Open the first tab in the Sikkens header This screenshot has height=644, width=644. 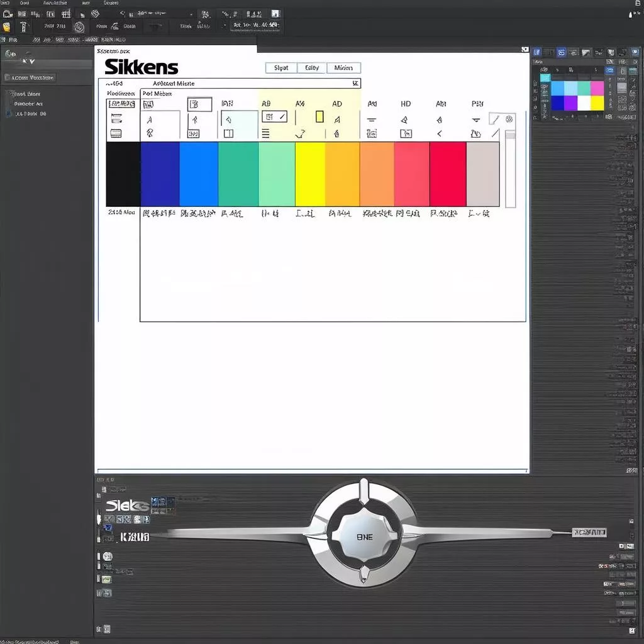tap(281, 68)
